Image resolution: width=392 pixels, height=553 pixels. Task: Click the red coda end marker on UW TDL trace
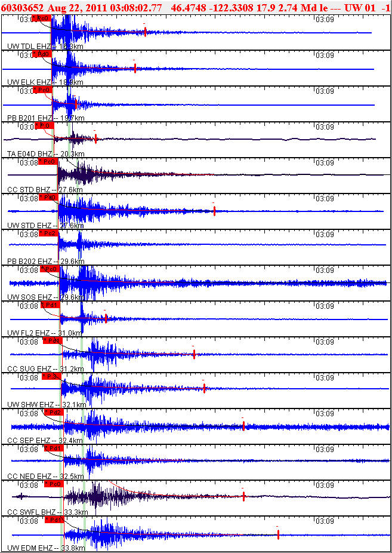pyautogui.click(x=145, y=32)
